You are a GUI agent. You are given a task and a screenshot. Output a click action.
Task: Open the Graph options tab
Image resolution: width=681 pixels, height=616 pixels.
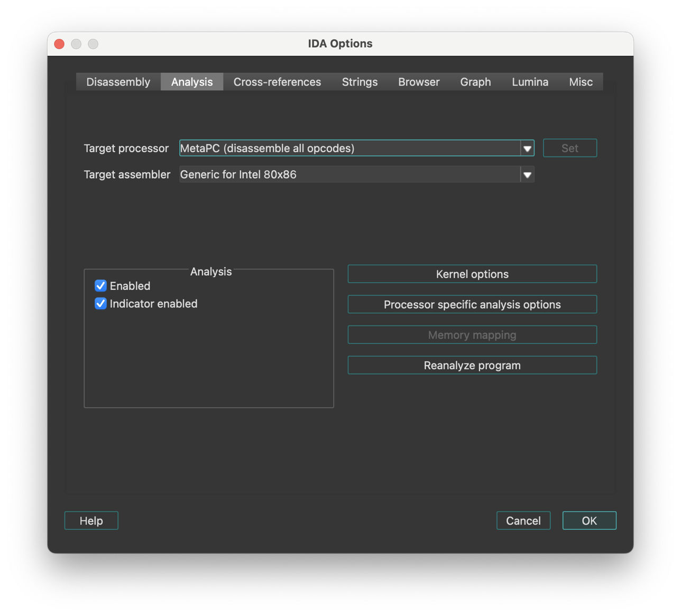point(475,82)
